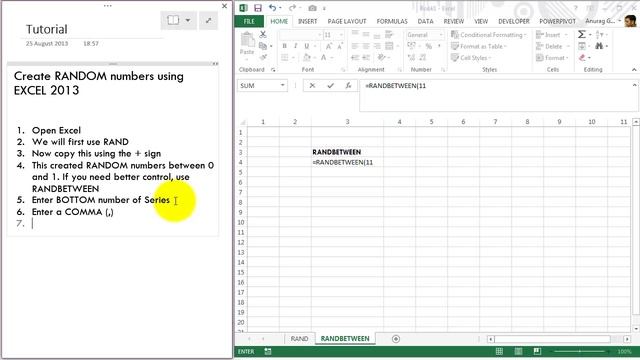Click the Percent Style icon
This screenshot has height=360, width=640.
pyautogui.click(x=429, y=46)
